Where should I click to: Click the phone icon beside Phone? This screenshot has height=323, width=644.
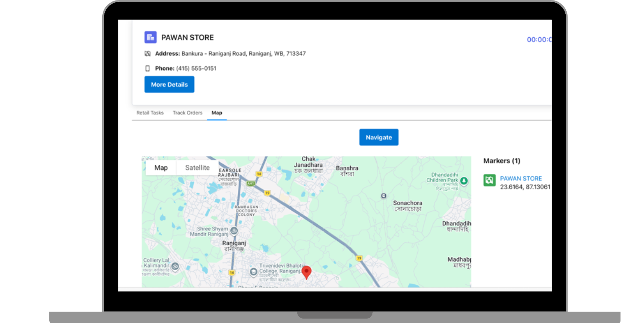(x=148, y=68)
